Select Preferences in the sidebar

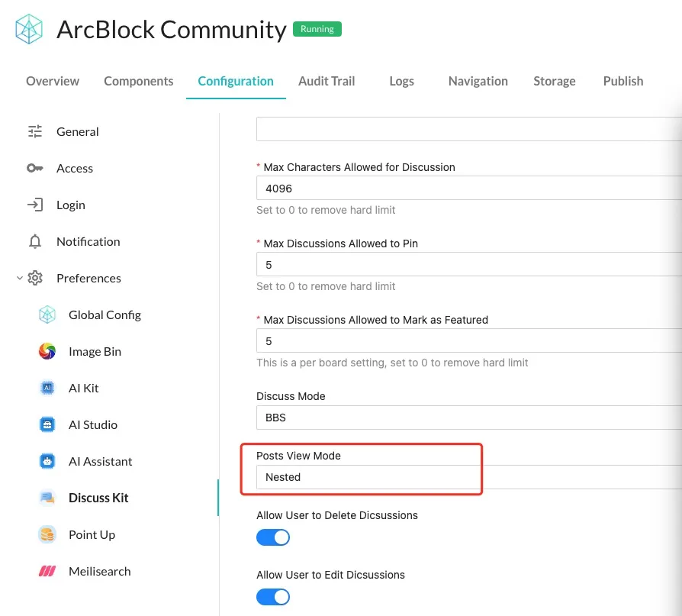click(x=88, y=278)
